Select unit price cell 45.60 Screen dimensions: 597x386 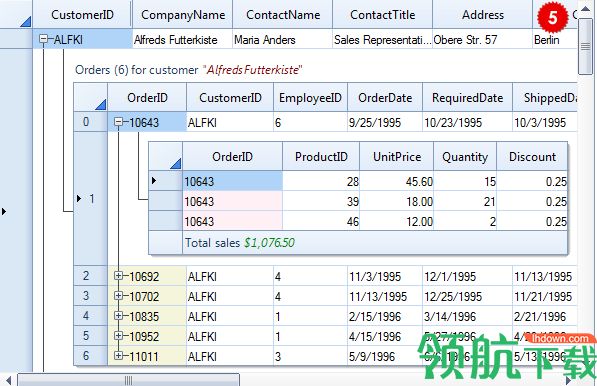coord(397,181)
